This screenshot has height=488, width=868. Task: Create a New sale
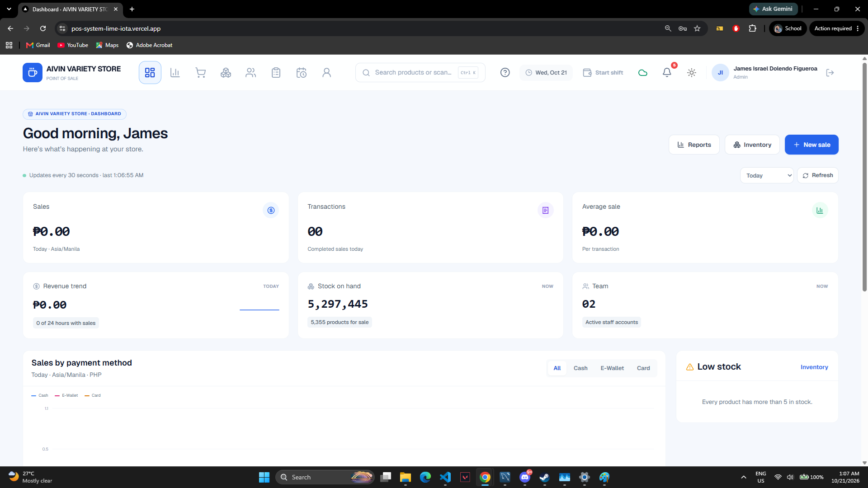[x=811, y=145]
